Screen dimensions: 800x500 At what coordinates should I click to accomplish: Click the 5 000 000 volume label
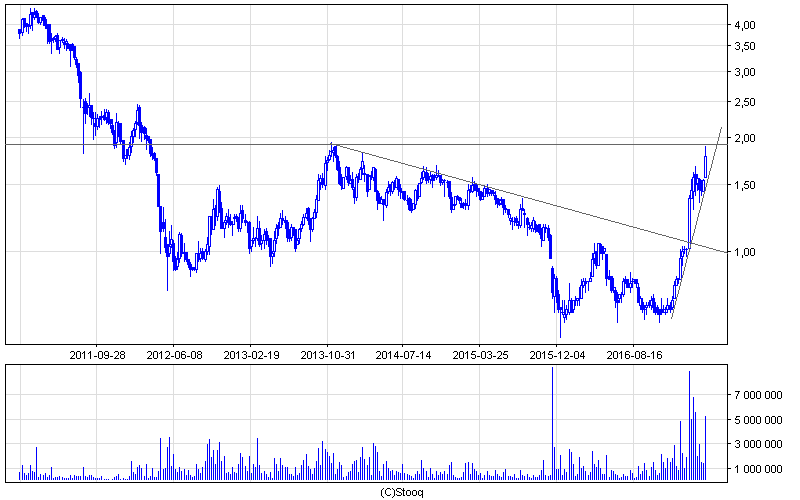click(x=758, y=420)
